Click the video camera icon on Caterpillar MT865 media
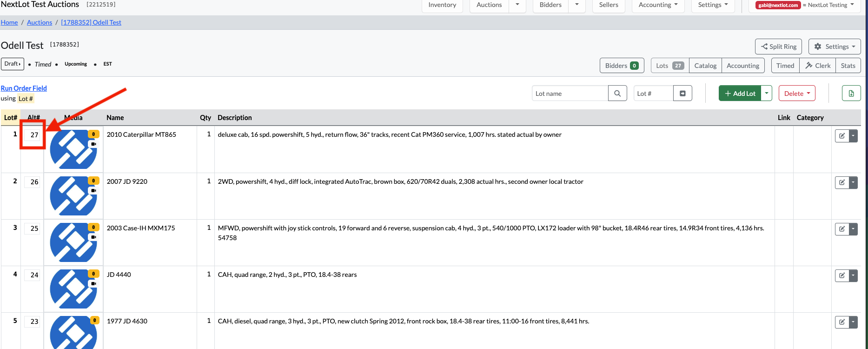 pyautogui.click(x=93, y=144)
